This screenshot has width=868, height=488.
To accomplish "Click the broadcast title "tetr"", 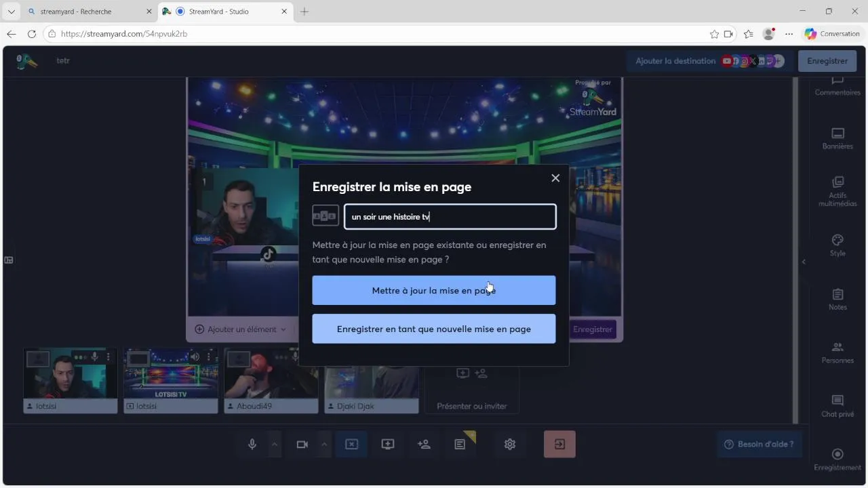I will coord(63,61).
